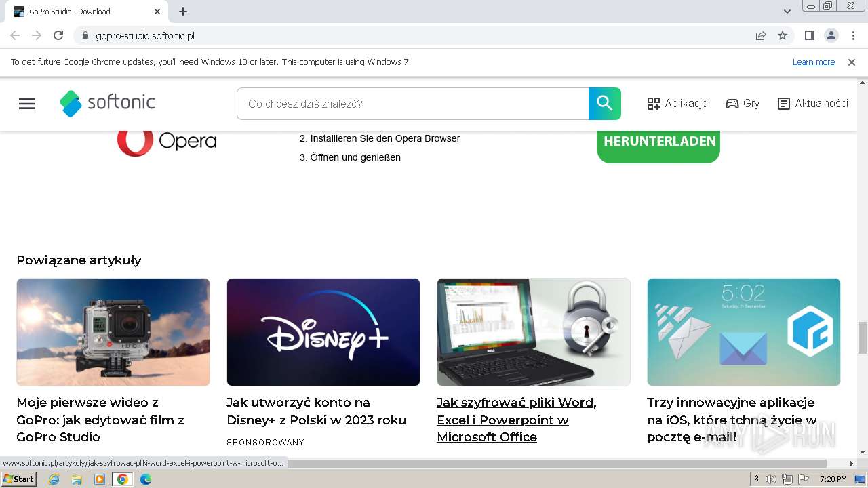Screen dimensions: 868x488
Task: Open the volume speaker tray icon
Action: click(x=771, y=479)
